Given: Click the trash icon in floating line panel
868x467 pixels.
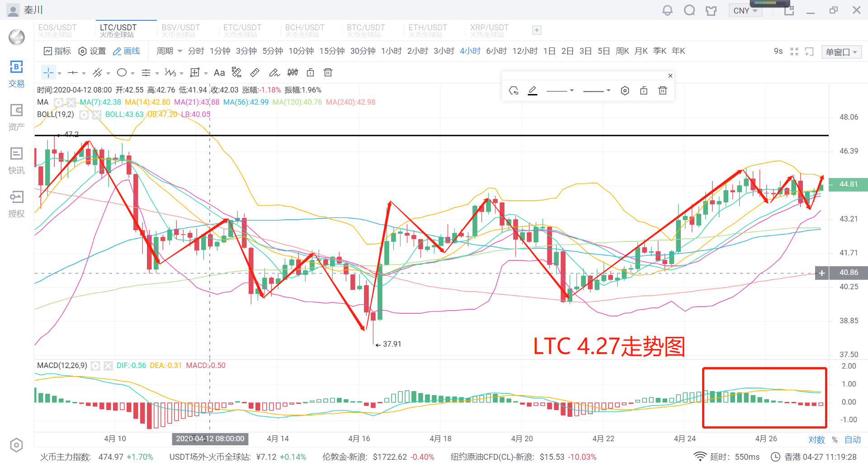Looking at the screenshot, I should click(663, 90).
